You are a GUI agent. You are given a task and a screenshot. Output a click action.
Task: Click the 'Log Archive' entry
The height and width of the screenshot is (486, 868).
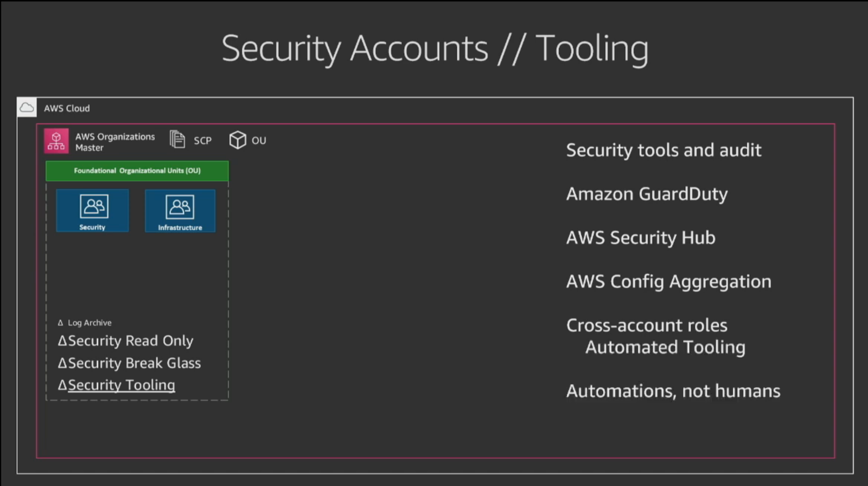coord(85,323)
